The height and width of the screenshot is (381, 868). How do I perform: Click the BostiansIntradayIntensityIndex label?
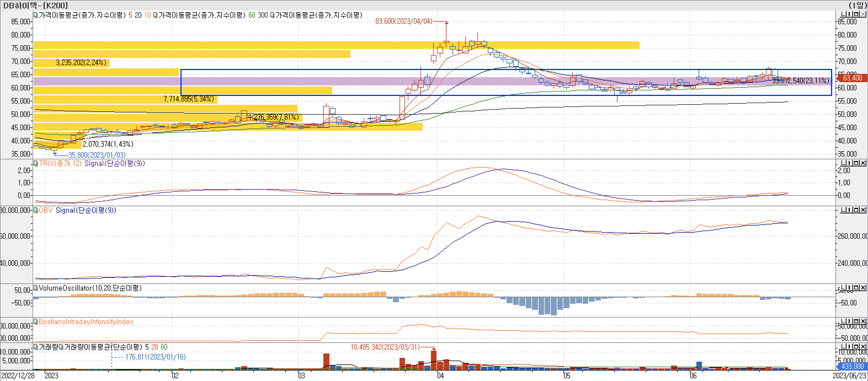(86, 322)
